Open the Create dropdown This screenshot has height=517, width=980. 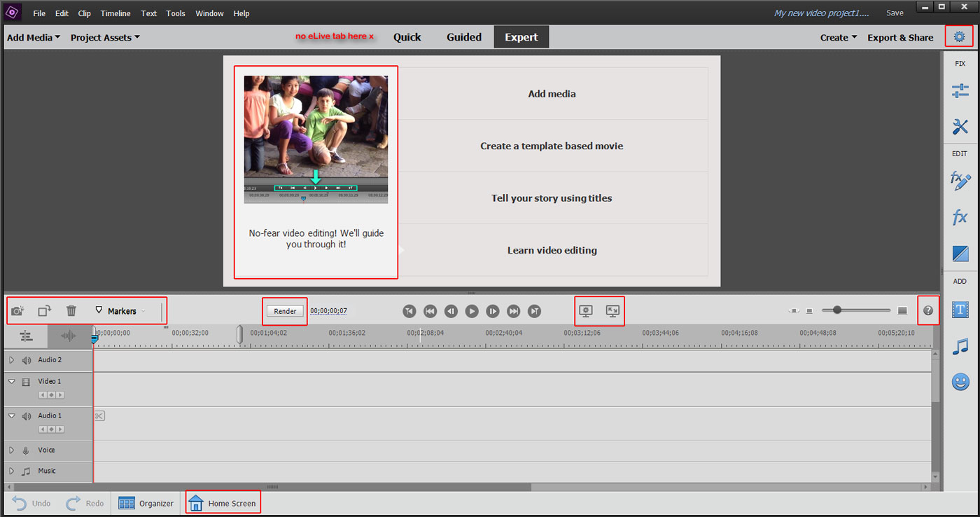tap(839, 38)
